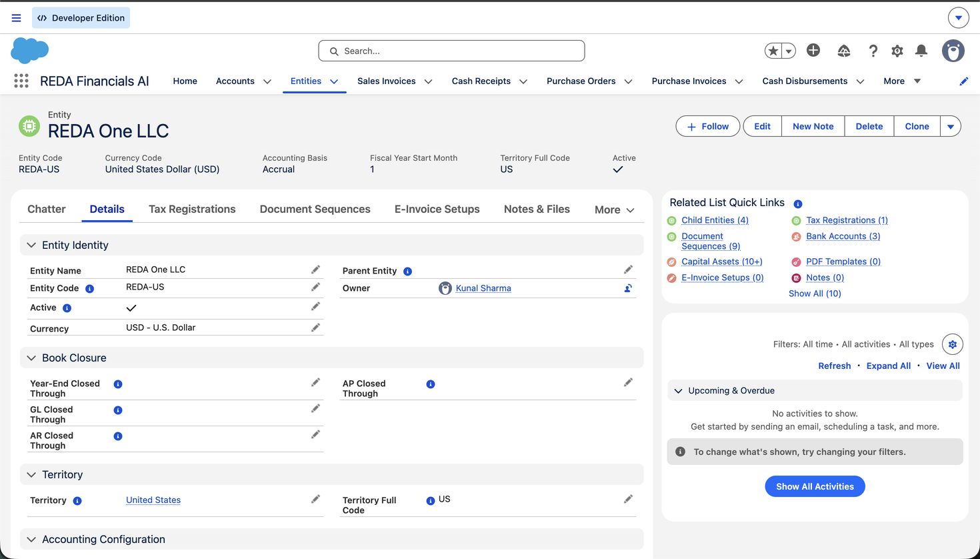Open the App Launcher grid icon
The width and height of the screenshot is (980, 559).
point(21,81)
